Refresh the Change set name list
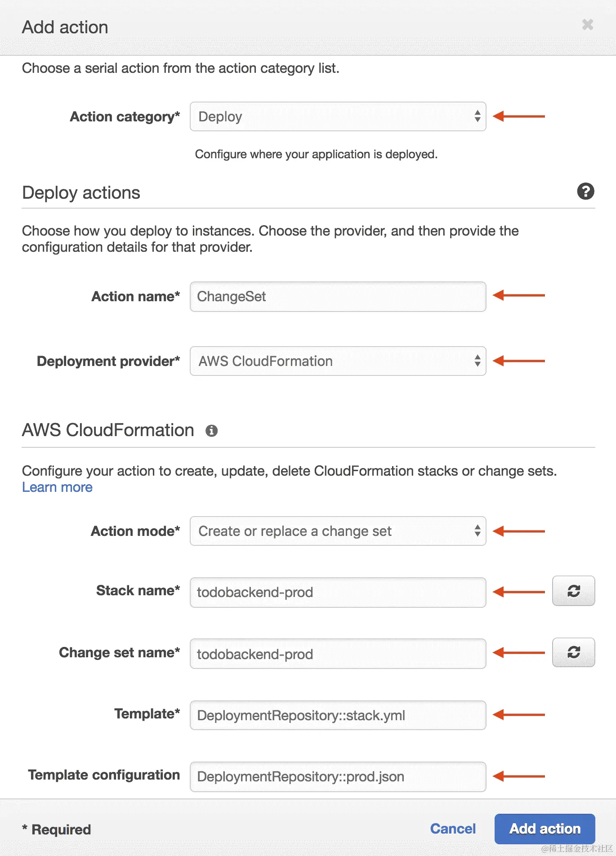The width and height of the screenshot is (616, 856). (573, 652)
